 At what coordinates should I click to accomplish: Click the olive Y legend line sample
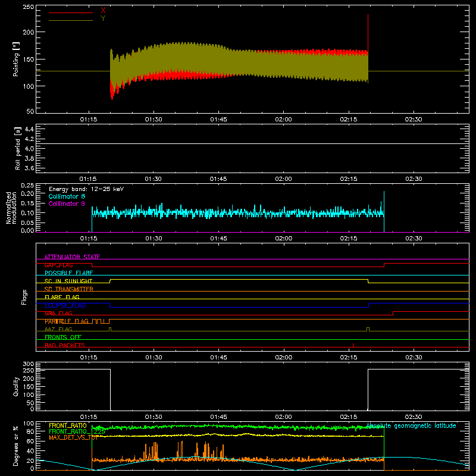pyautogui.click(x=71, y=20)
